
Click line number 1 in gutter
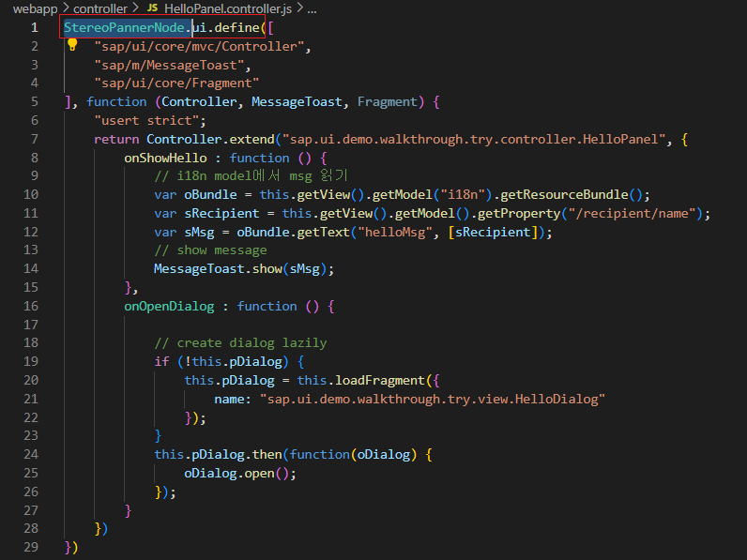pos(35,27)
